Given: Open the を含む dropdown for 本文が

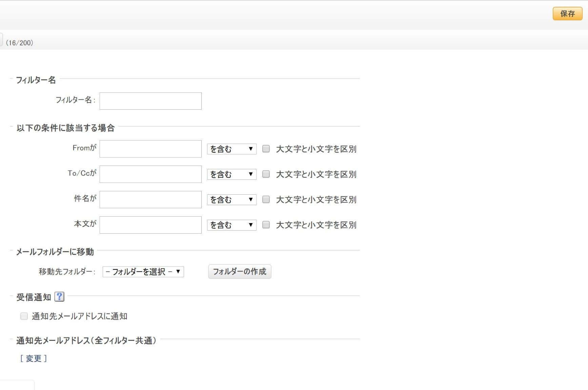Looking at the screenshot, I should coord(231,225).
